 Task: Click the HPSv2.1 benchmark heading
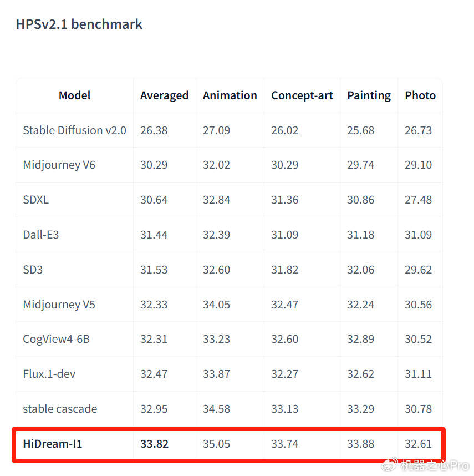pyautogui.click(x=79, y=24)
